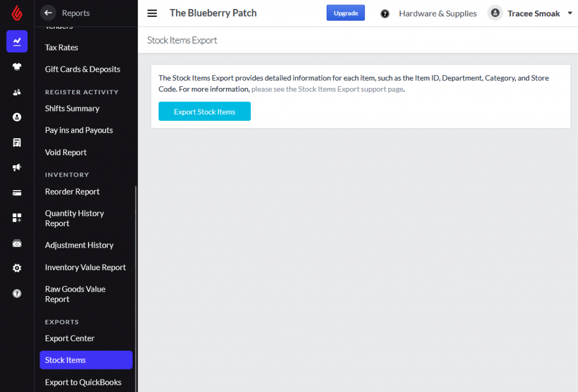
Task: Click the Settings gear icon
Action: (16, 267)
